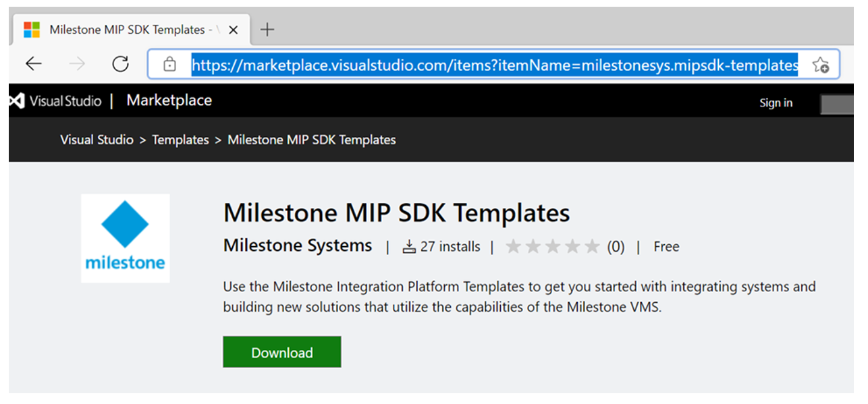Click the browser forward arrow
The width and height of the screenshot is (868, 404).
(x=77, y=64)
